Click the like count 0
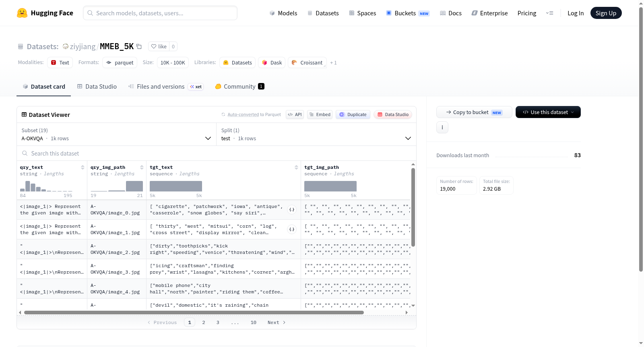Image resolution: width=644 pixels, height=347 pixels. (x=173, y=46)
